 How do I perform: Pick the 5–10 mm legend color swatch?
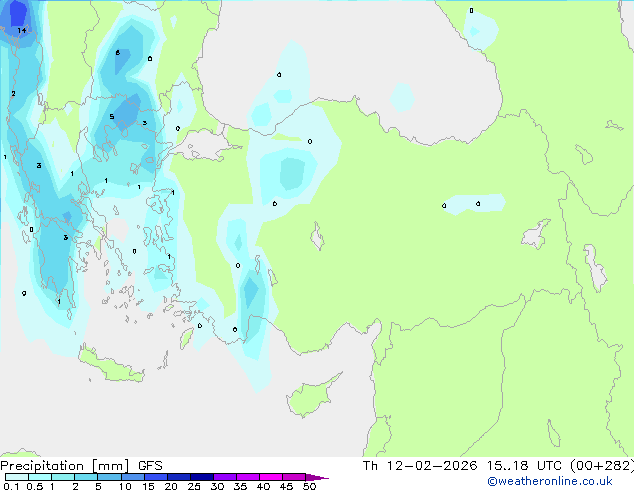coord(109,477)
